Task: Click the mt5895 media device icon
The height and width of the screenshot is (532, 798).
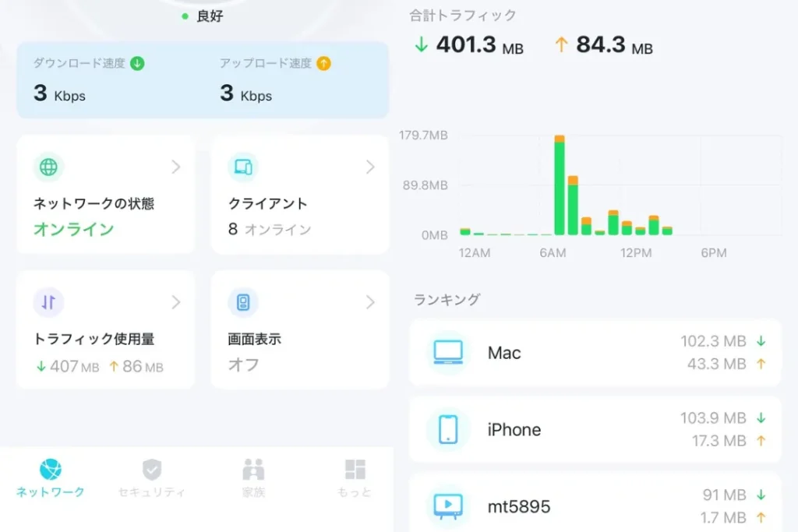Action: point(448,506)
